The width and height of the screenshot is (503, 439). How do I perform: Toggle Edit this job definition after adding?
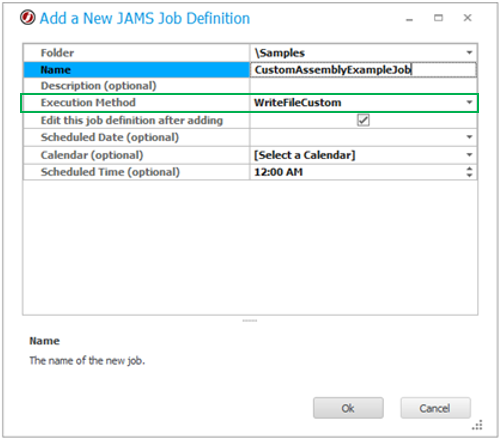(x=363, y=120)
